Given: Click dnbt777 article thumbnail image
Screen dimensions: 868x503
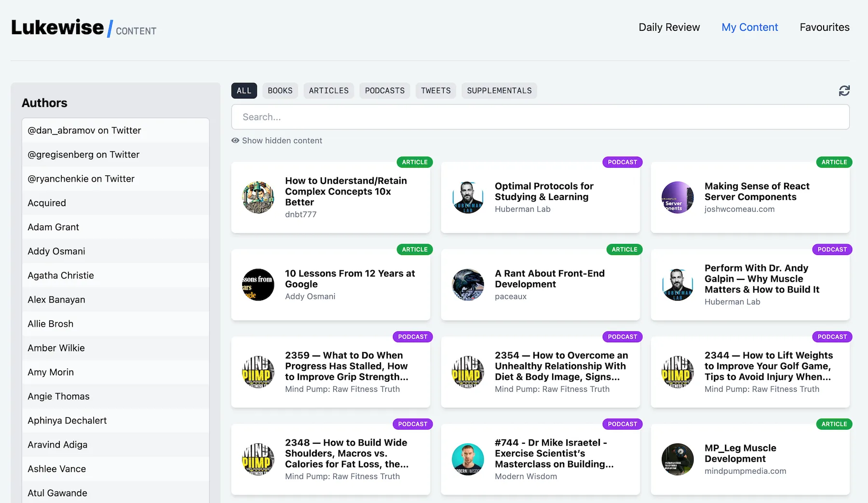Looking at the screenshot, I should tap(258, 198).
